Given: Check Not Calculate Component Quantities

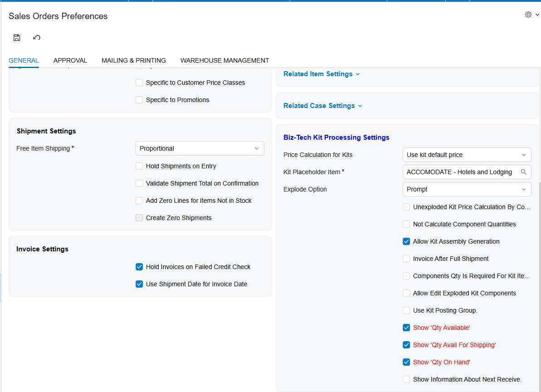Looking at the screenshot, I should tap(406, 224).
